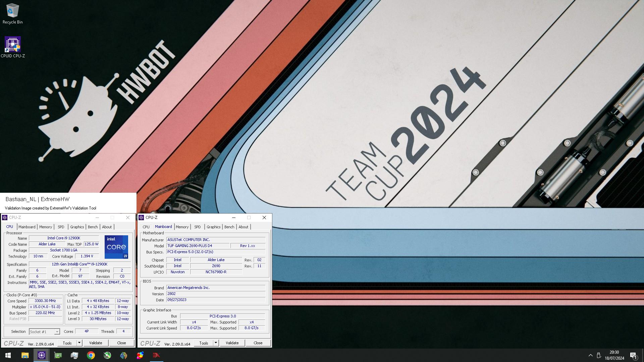Click the Bus Specs PCI-Express 5.0 field
Image resolution: width=644 pixels, height=362 pixels.
point(216,252)
